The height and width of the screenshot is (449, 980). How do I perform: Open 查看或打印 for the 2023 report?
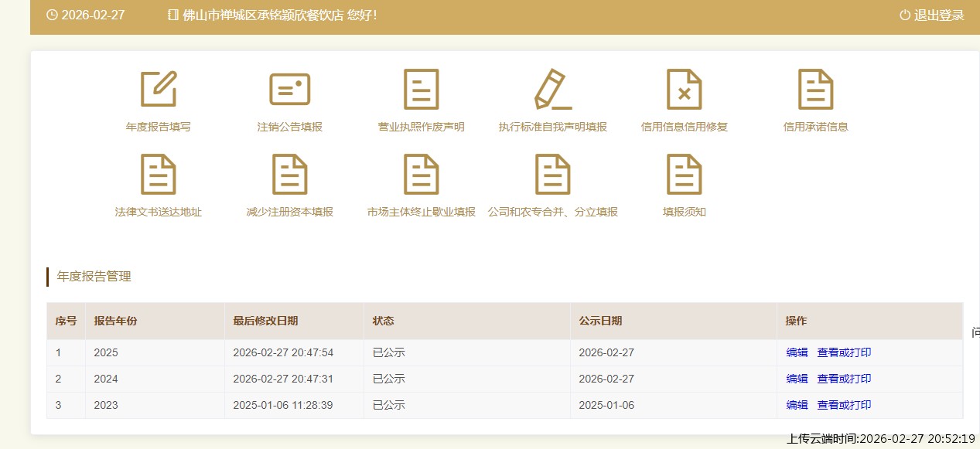844,405
